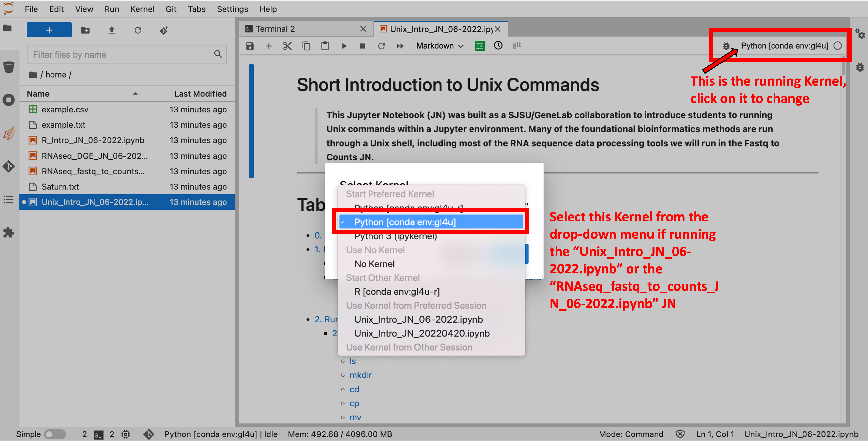
Task: Click the green render side-by-side icon
Action: pos(480,46)
